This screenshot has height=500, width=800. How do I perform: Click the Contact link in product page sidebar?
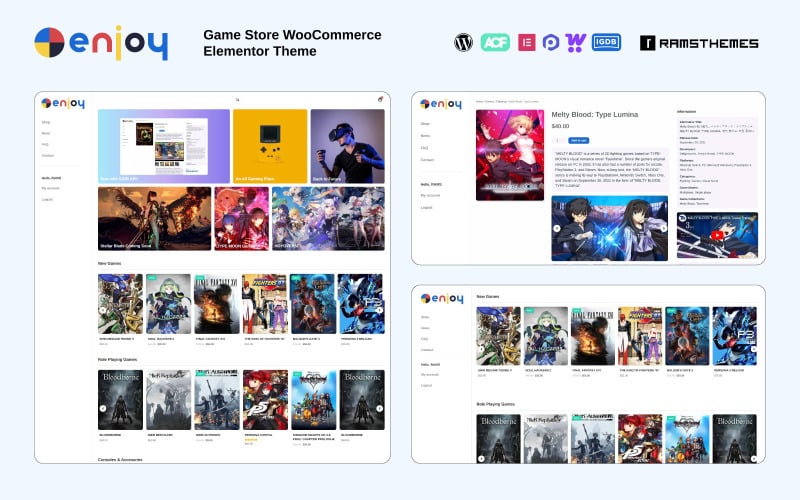(427, 160)
